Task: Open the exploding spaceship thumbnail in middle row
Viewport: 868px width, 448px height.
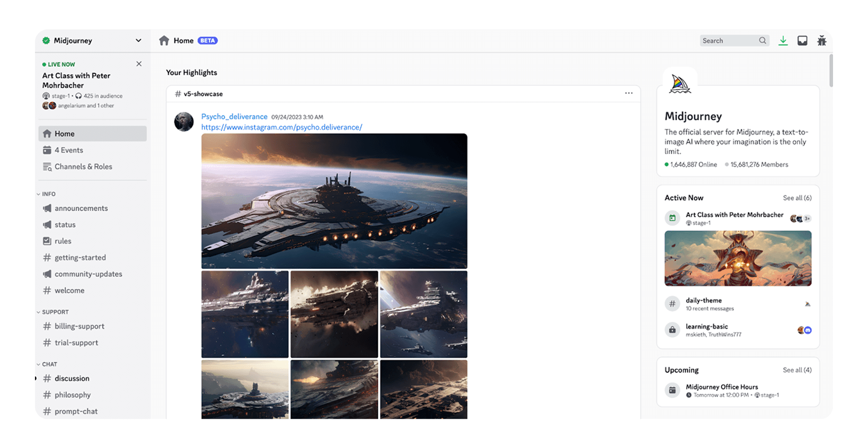Action: click(x=334, y=314)
